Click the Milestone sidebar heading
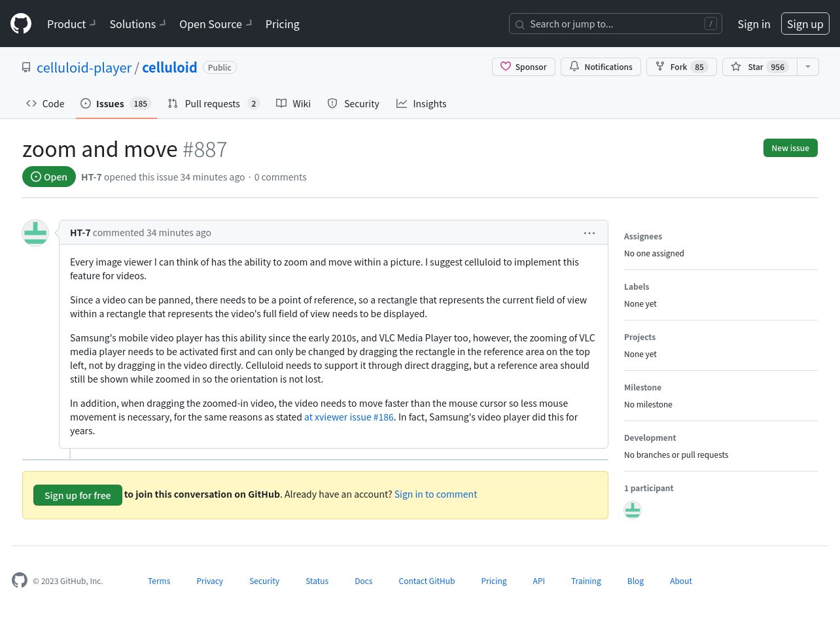 642,387
